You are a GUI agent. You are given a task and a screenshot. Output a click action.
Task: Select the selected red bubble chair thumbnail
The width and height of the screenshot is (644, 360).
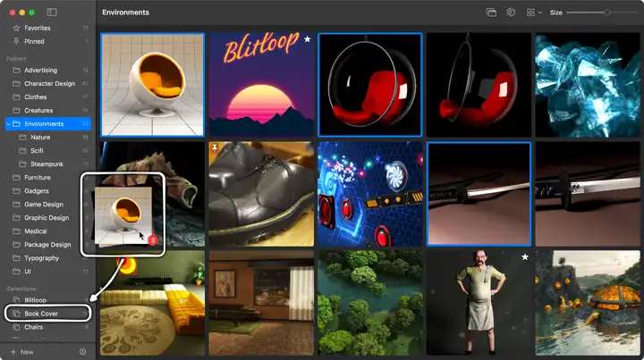coord(370,85)
